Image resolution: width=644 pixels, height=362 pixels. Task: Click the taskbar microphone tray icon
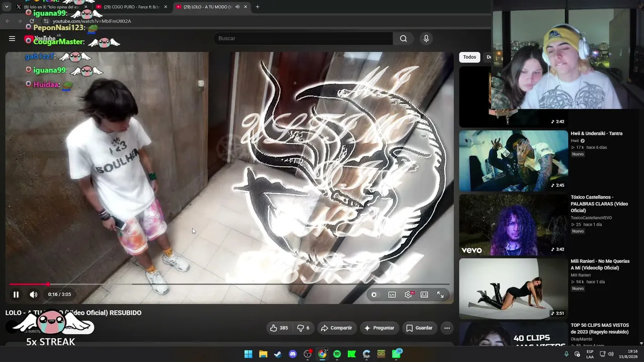click(567, 354)
